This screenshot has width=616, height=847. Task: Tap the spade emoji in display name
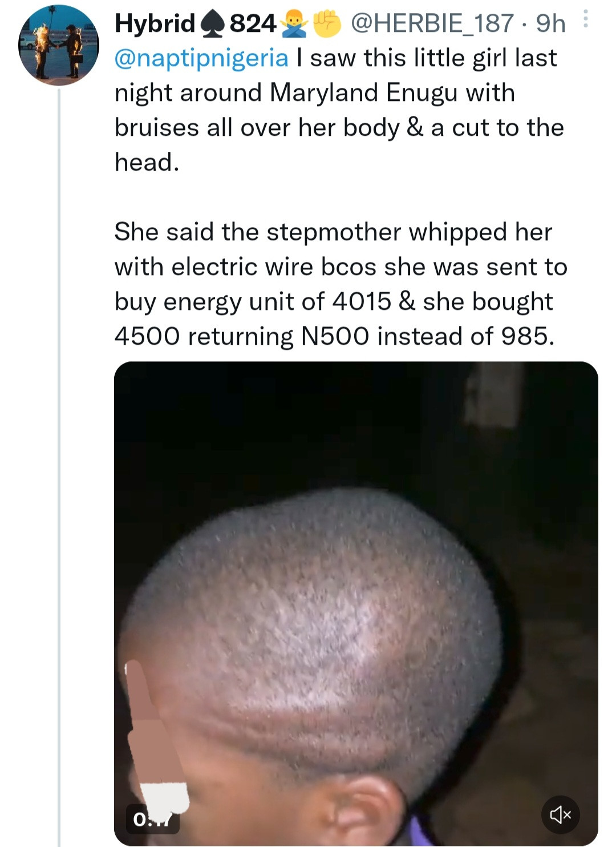[x=212, y=25]
